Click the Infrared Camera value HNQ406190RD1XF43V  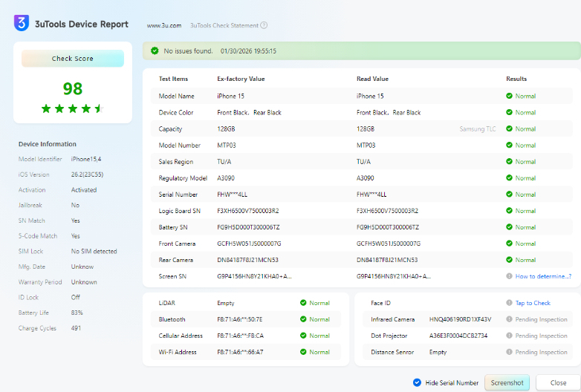(x=460, y=319)
